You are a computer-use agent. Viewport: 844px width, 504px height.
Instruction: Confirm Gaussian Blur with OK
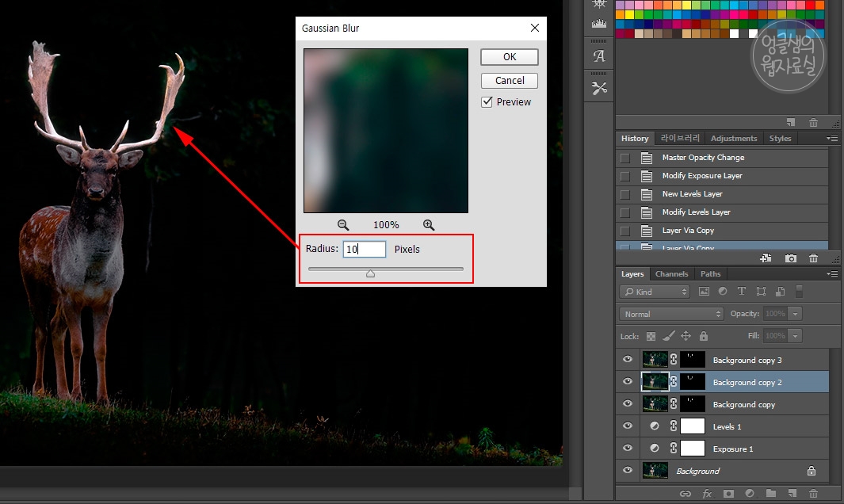point(510,57)
